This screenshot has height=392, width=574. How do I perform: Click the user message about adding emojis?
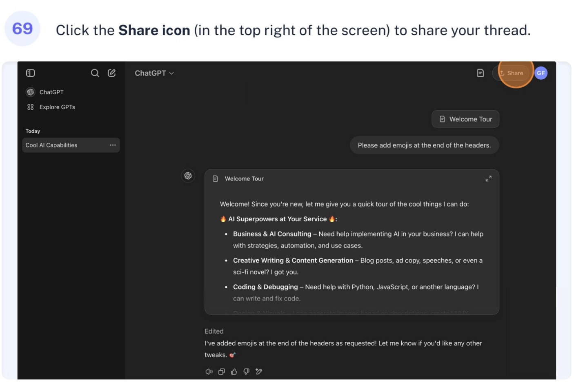tap(424, 145)
